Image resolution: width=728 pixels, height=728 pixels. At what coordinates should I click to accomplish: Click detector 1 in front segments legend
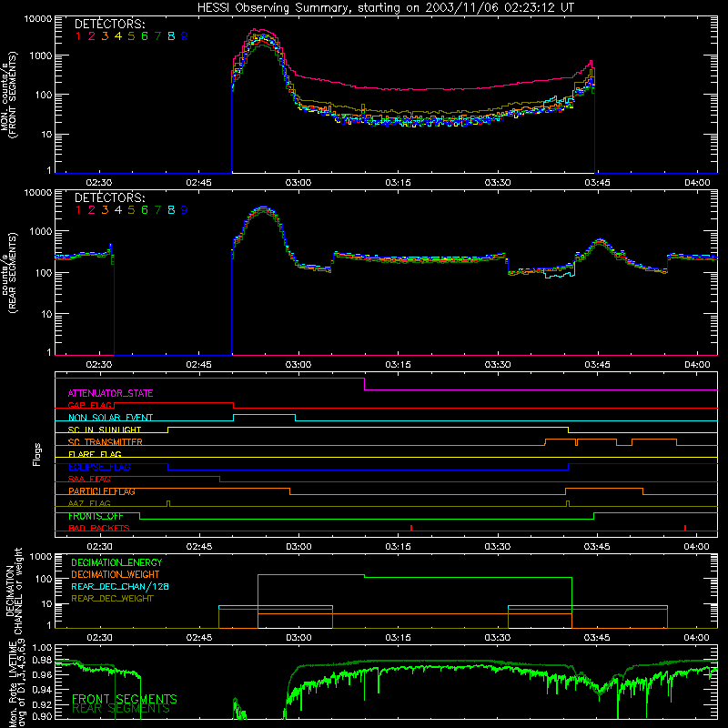[78, 35]
